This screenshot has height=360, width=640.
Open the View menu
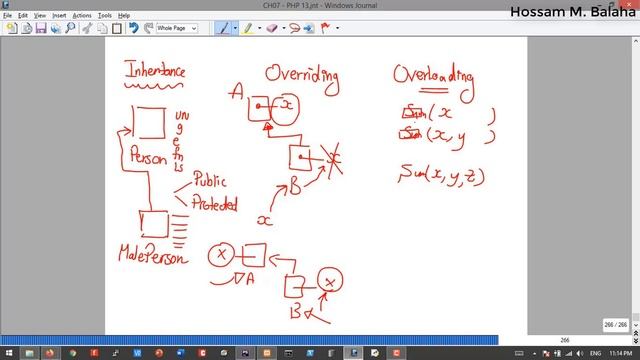pyautogui.click(x=40, y=16)
